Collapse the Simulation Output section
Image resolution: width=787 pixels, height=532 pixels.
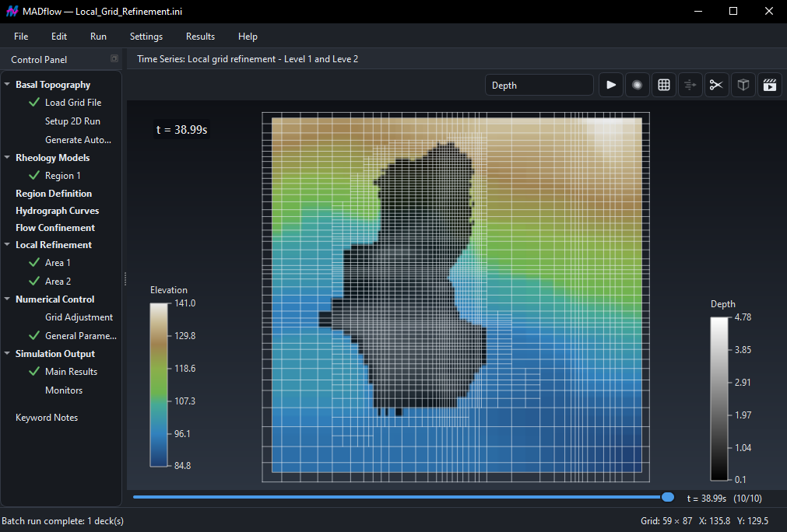point(7,353)
